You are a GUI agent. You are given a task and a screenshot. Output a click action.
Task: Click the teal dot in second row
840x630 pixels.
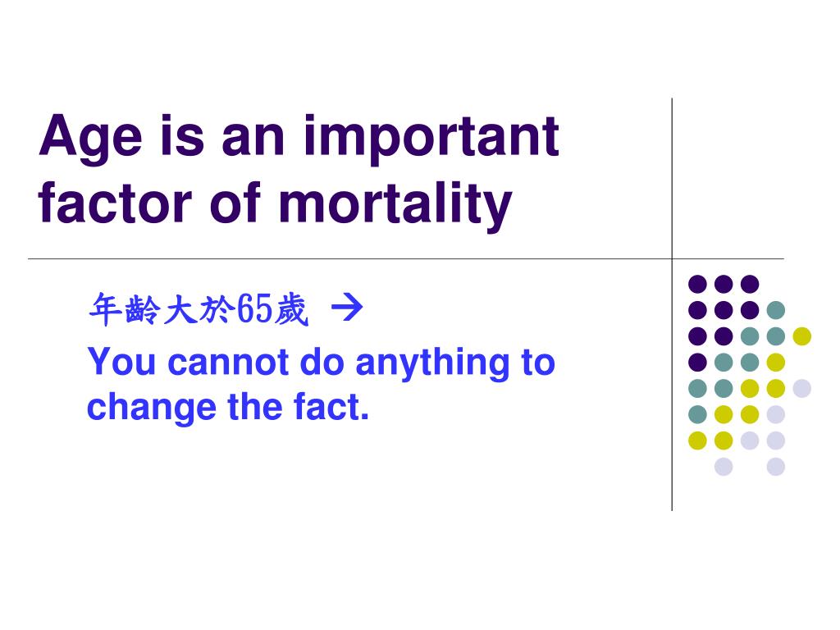776,310
